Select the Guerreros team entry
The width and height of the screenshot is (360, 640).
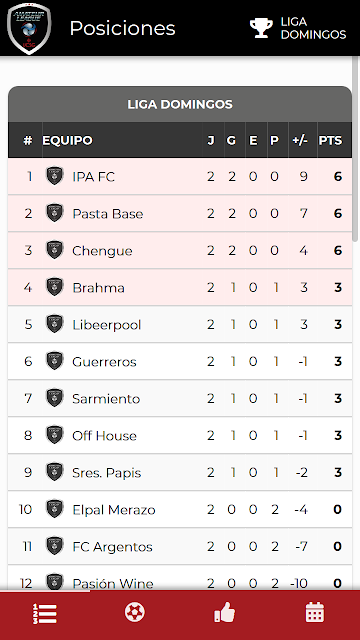[x=180, y=361]
